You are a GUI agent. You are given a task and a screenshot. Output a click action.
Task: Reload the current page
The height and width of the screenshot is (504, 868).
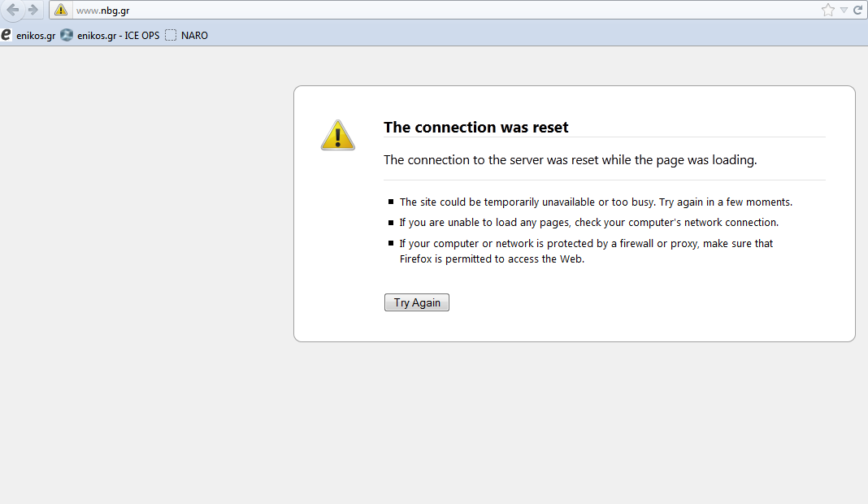pos(857,10)
